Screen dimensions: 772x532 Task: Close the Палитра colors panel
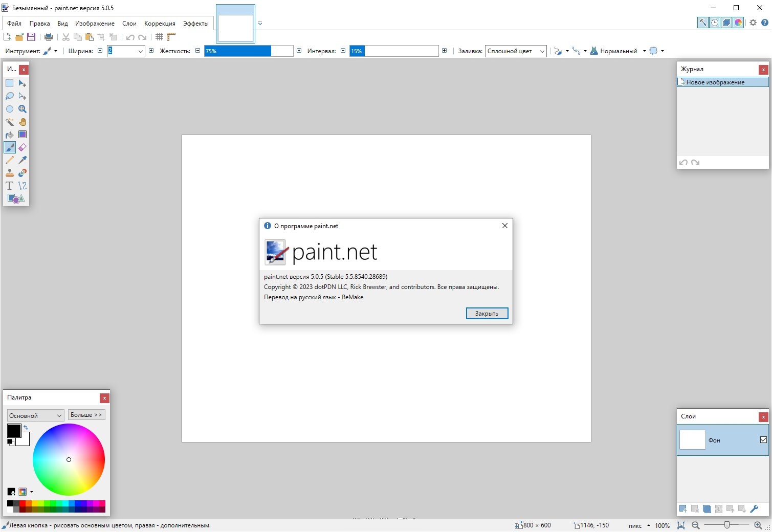(x=104, y=398)
